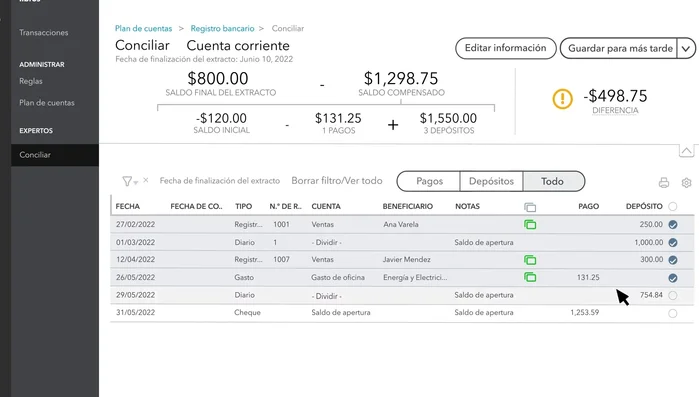Click the Gasto type cell
The height and width of the screenshot is (397, 699).
click(244, 277)
